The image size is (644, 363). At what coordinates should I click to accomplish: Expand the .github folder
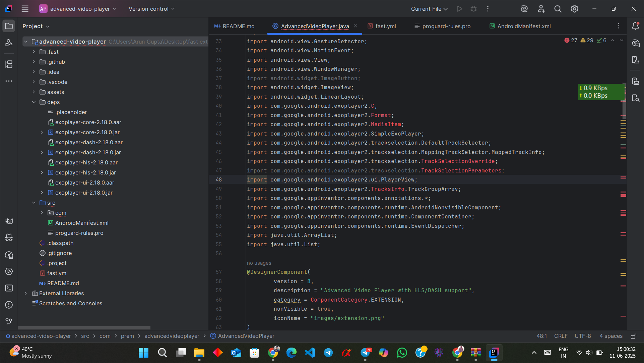(34, 62)
